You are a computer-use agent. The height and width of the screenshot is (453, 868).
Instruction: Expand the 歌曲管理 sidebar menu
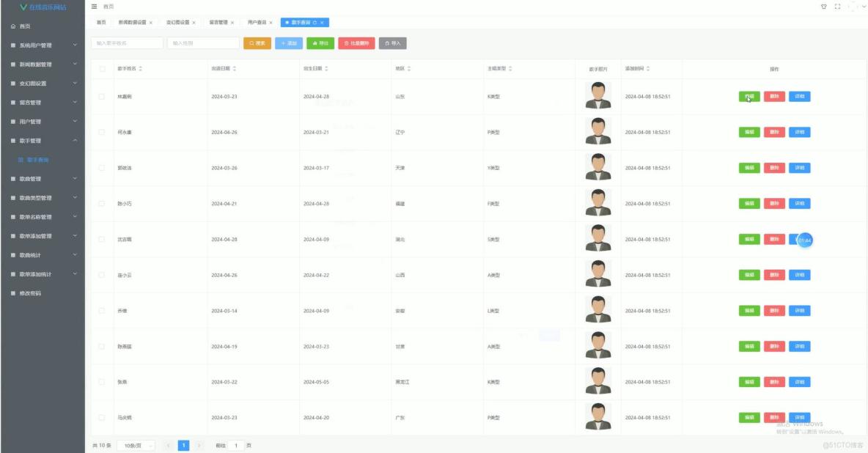40,178
